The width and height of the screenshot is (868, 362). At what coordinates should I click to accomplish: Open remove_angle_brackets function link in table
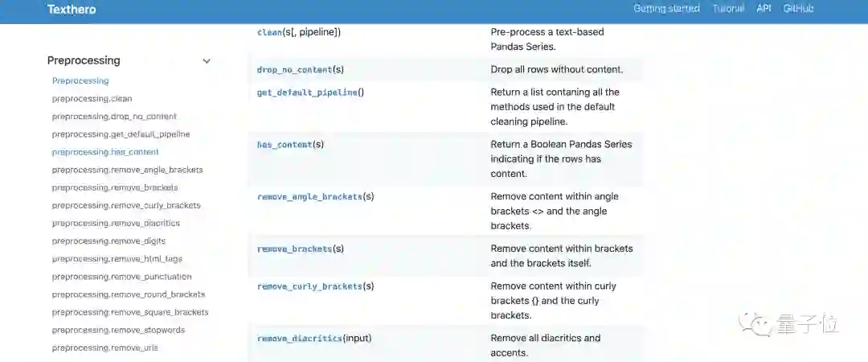pos(309,196)
